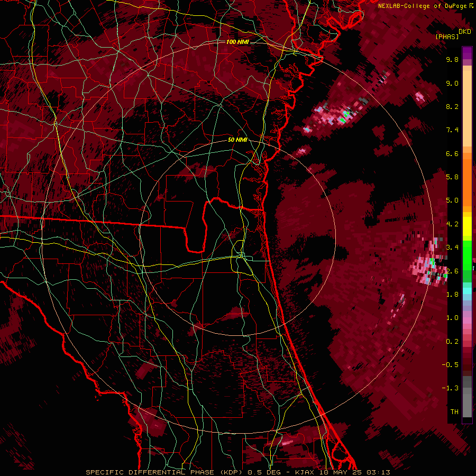Image resolution: width=476 pixels, height=476 pixels.
Task: Click the '10 MAY 25 03:13' timestamp
Action: click(x=354, y=472)
